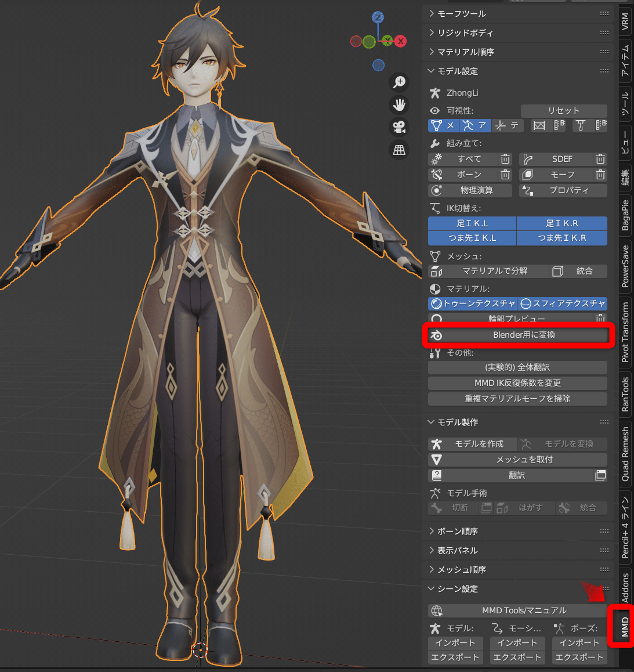Screen dimensions: 634x672
Task: Expand the マテリアル順序 panel
Action: 432,52
